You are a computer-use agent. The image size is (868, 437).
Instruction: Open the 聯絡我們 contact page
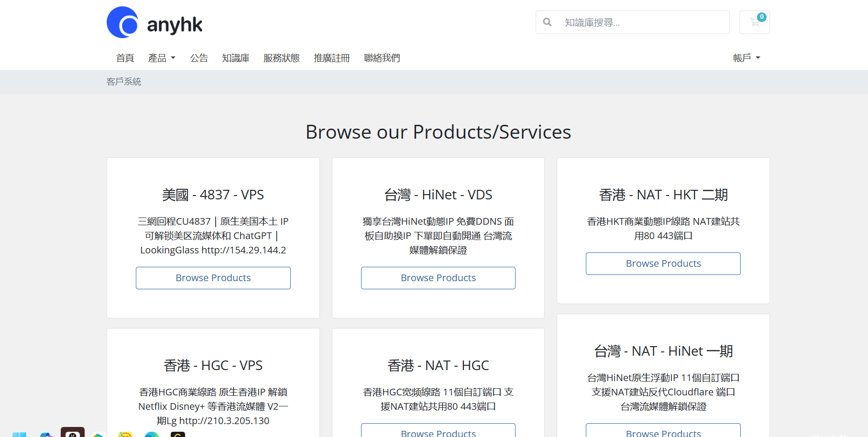click(382, 58)
